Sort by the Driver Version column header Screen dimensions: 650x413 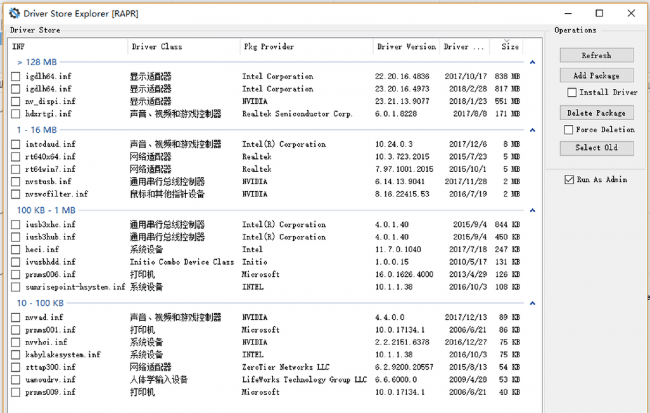pos(406,46)
